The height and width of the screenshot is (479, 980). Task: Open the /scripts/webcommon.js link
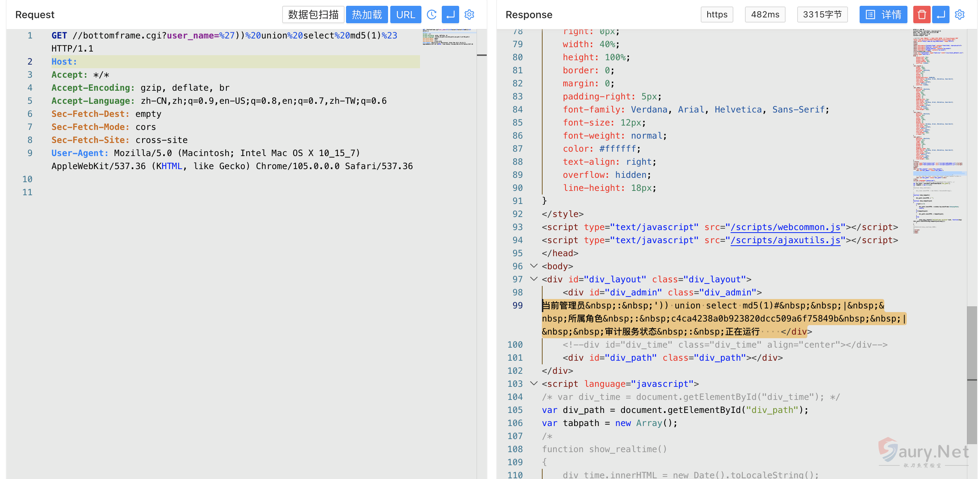785,227
